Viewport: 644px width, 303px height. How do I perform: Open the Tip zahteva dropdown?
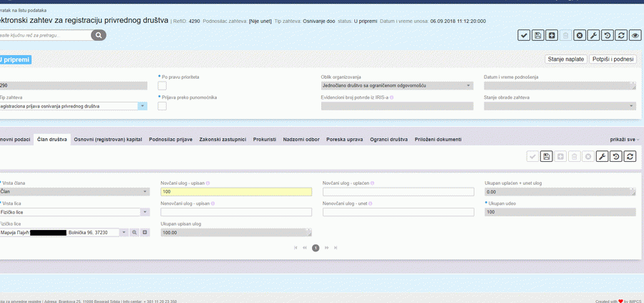(142, 106)
